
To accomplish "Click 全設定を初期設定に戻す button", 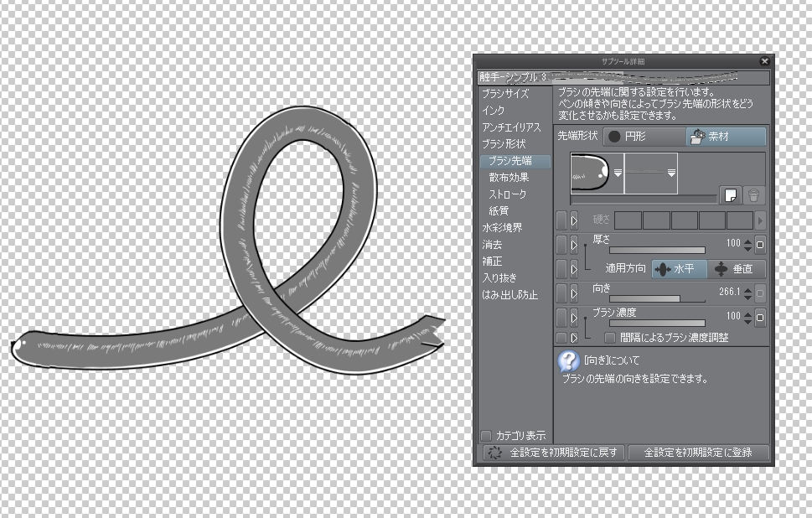I will pos(554,453).
